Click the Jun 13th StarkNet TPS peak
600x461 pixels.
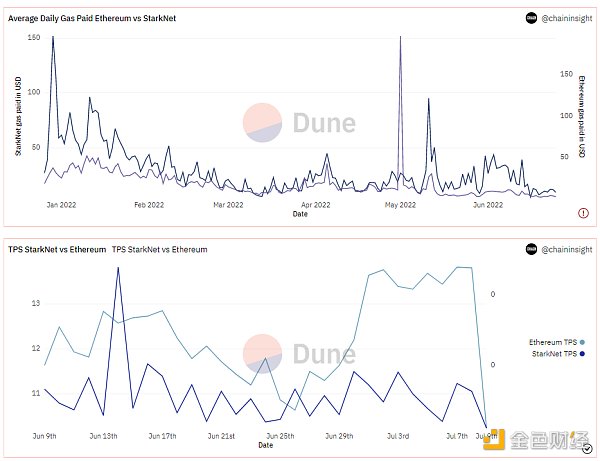pos(118,268)
